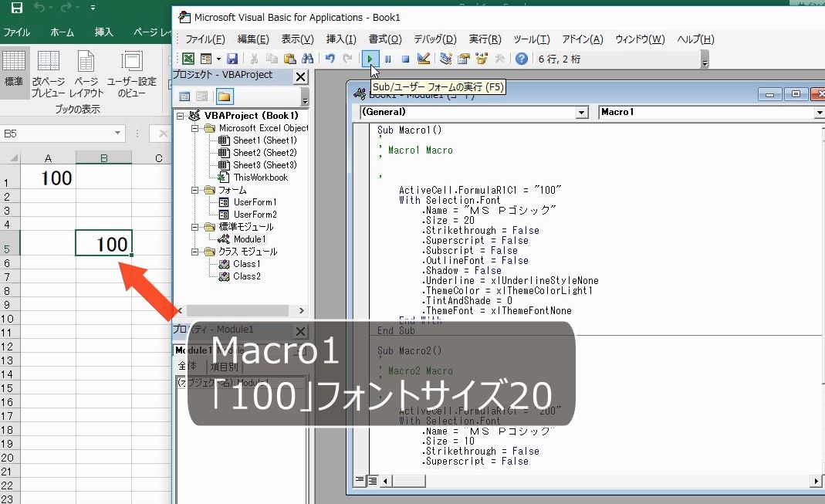The width and height of the screenshot is (825, 504).
Task: Collapse the フォーム folder node
Action: [194, 190]
